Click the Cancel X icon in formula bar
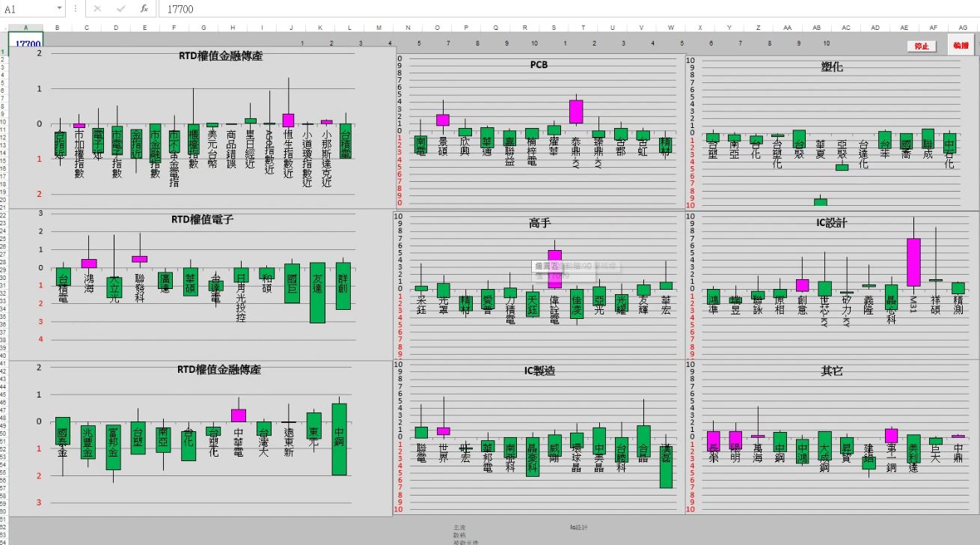980x545 pixels. [x=97, y=9]
